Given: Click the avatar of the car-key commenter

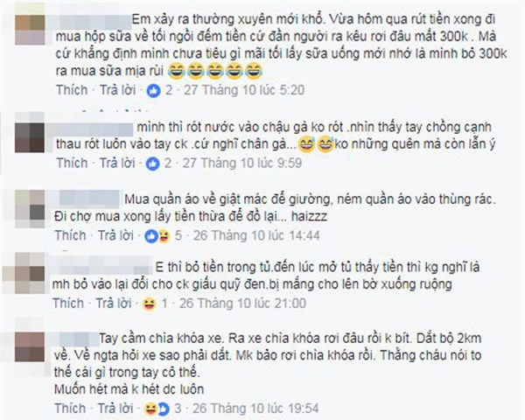Looking at the screenshot, I should pyautogui.click(x=30, y=346).
